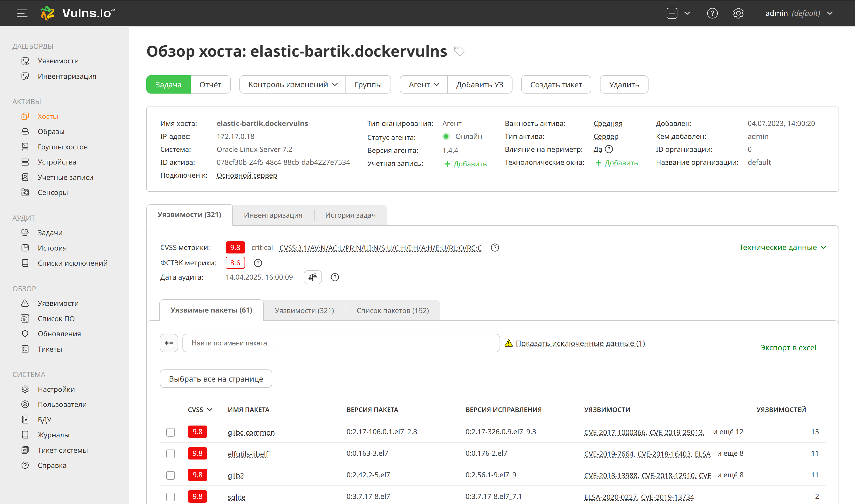Screen dimensions: 855x504
Task: Expand the chevron next to plus icon
Action: tap(687, 13)
